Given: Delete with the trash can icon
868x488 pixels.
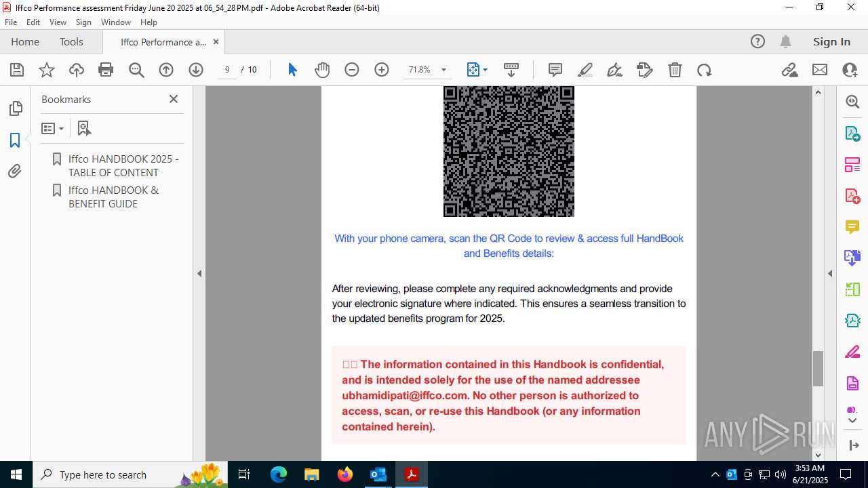Looking at the screenshot, I should pyautogui.click(x=675, y=70).
